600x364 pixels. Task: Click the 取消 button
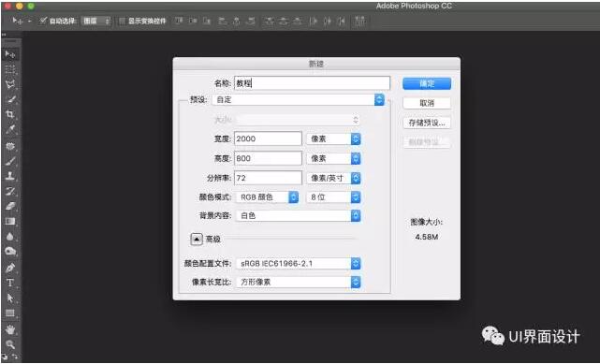[x=427, y=103]
